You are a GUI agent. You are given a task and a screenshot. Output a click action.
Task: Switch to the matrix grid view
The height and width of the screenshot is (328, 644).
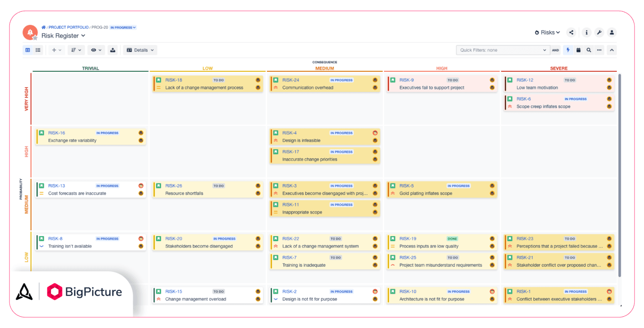click(28, 50)
